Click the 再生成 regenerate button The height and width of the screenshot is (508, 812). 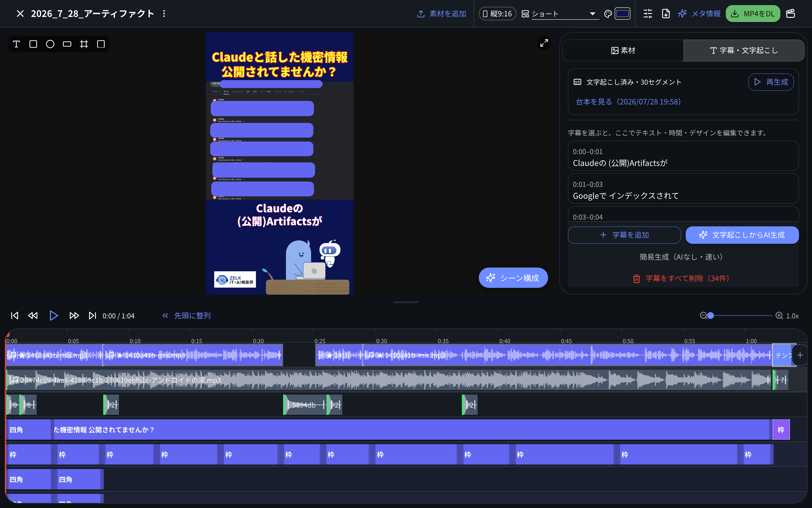click(x=771, y=82)
